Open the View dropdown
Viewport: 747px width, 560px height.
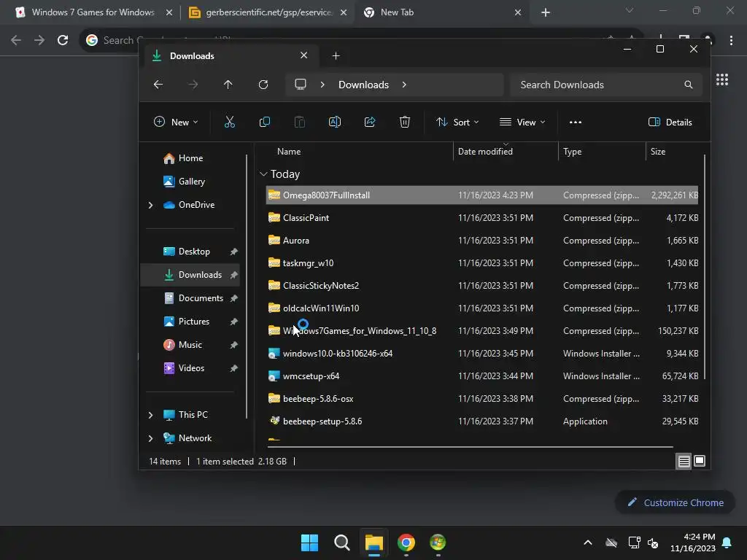[x=522, y=122]
